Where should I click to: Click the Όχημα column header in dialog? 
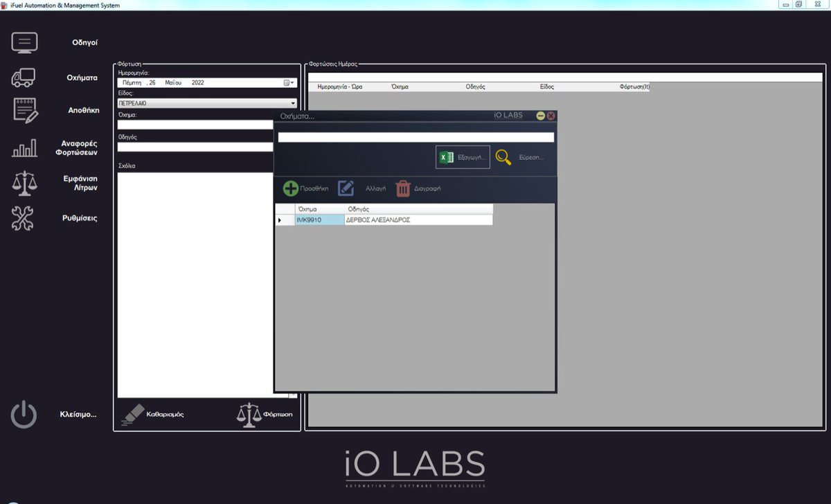[x=319, y=209]
